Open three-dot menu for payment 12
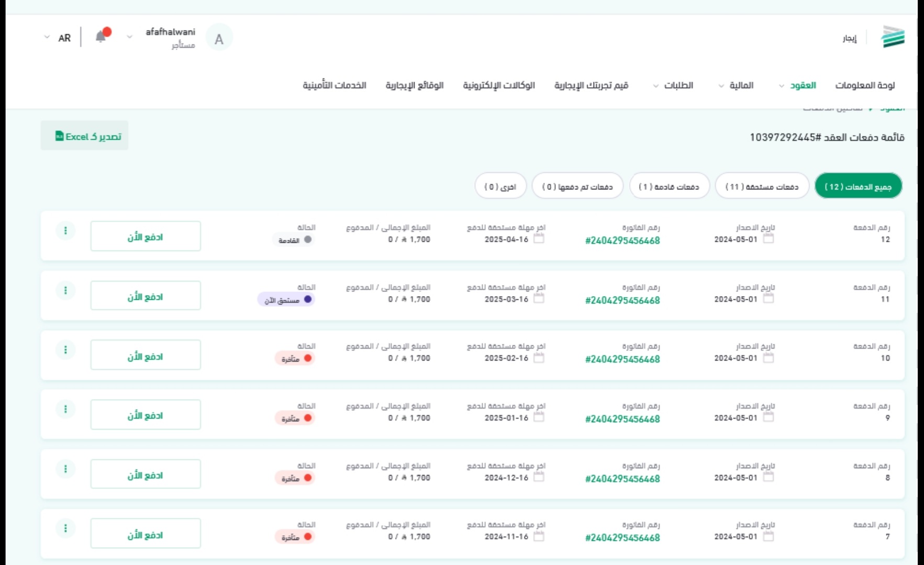The width and height of the screenshot is (924, 565). (65, 231)
